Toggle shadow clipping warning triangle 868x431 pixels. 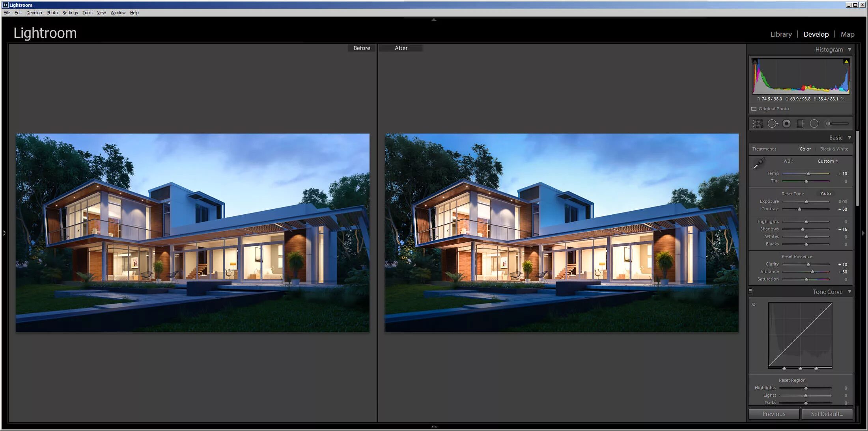[755, 61]
